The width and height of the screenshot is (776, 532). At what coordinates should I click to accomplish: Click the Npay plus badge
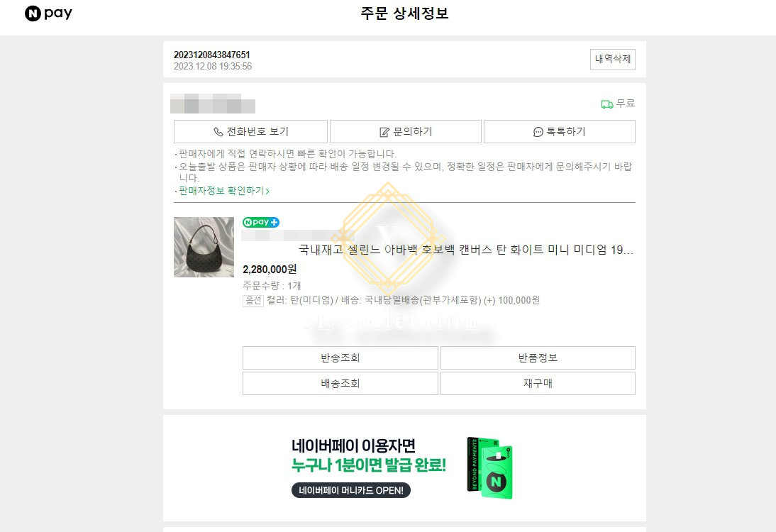[x=261, y=222]
